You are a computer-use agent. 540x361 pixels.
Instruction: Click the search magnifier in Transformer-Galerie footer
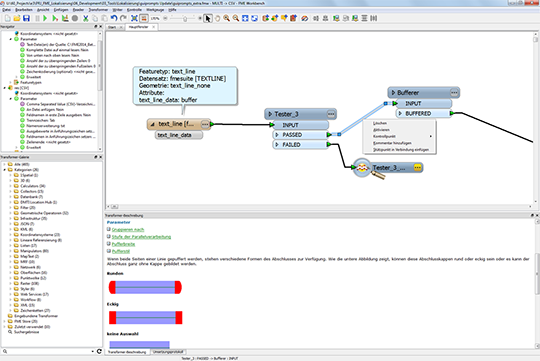coord(5,351)
